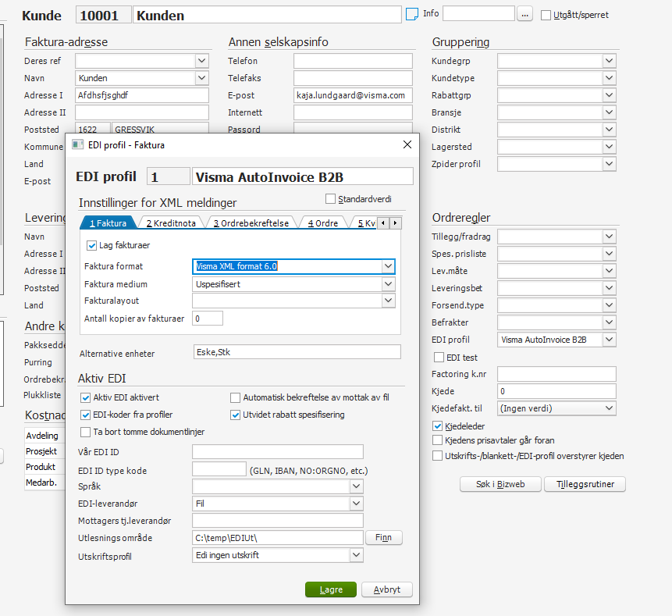
Task: Click the Finn button beside Utlesningsområde
Action: pos(383,538)
